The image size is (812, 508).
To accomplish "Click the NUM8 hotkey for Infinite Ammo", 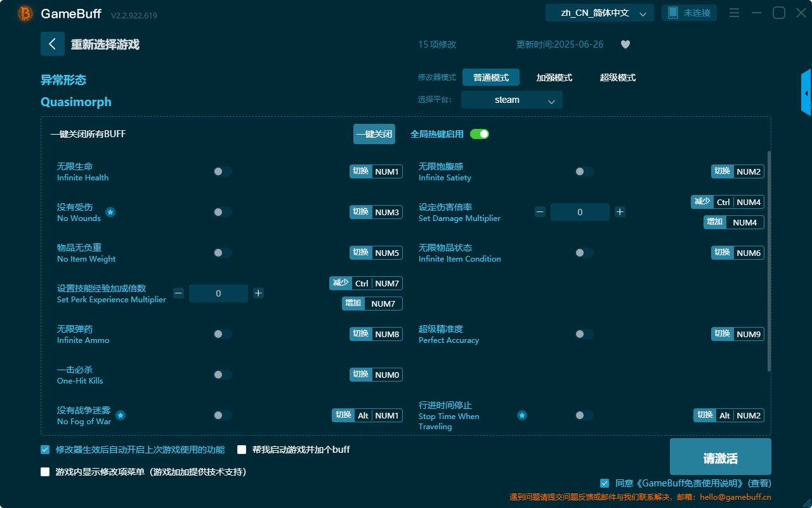I will click(x=376, y=334).
